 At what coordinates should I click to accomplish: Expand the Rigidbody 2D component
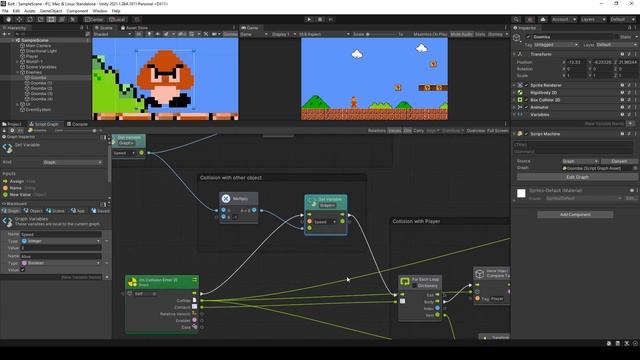[x=514, y=93]
